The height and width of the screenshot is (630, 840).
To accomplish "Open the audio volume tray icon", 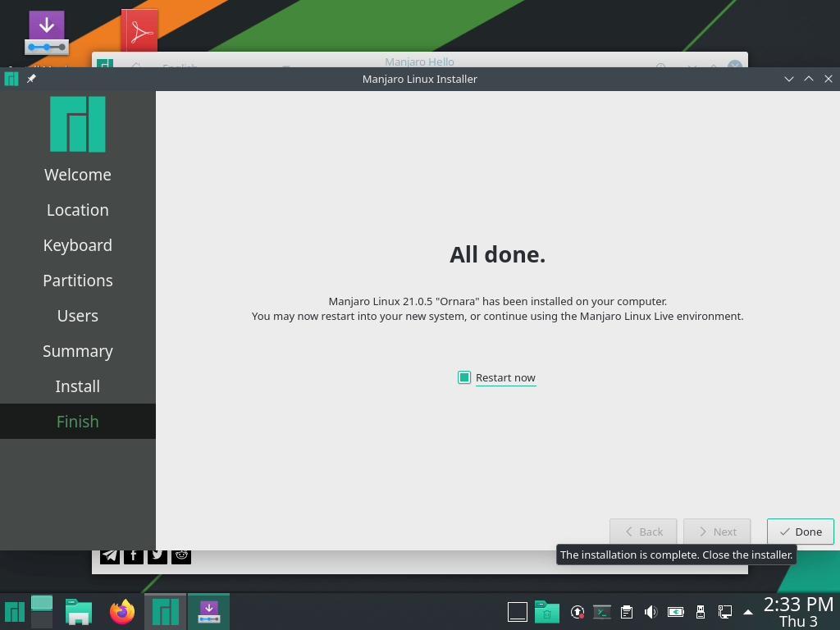I will (x=651, y=612).
